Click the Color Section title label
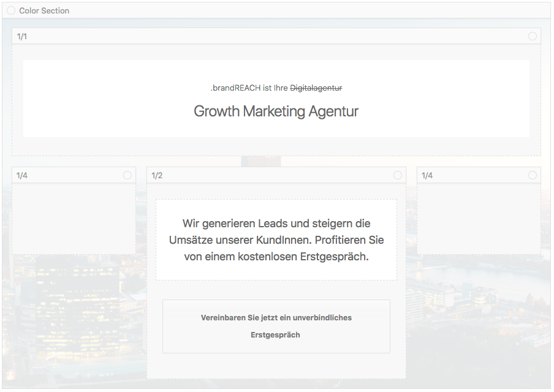Image resolution: width=554 pixels, height=392 pixels. coord(44,10)
